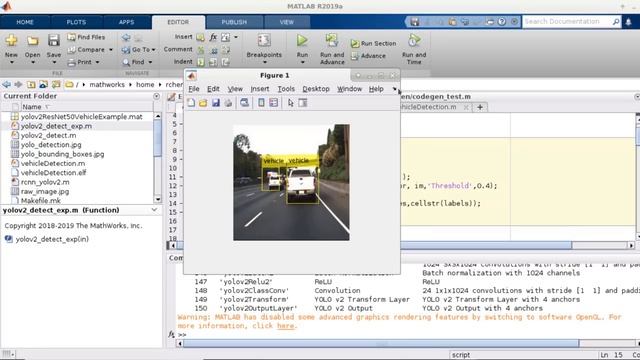
Task: Expand the Open dropdown arrow
Action: coord(33,62)
